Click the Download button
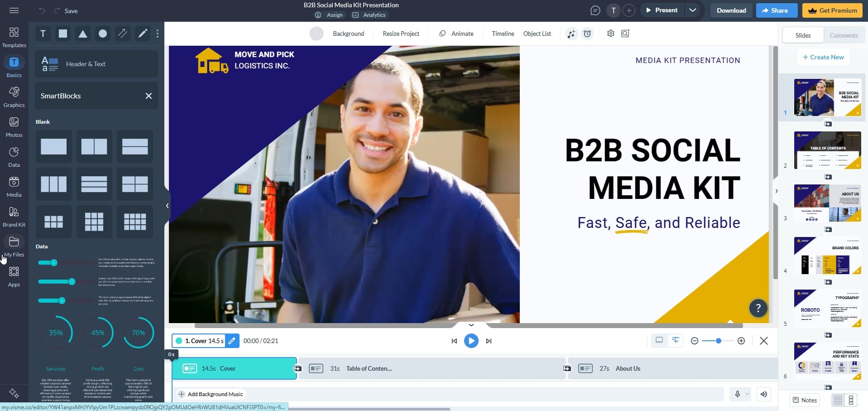The height and width of the screenshot is (411, 868). (x=731, y=10)
